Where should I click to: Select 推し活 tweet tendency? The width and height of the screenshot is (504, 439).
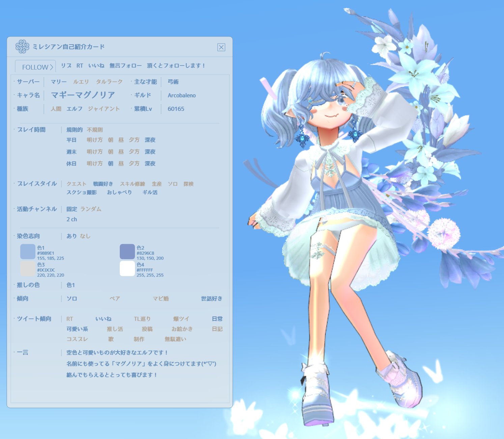click(115, 329)
